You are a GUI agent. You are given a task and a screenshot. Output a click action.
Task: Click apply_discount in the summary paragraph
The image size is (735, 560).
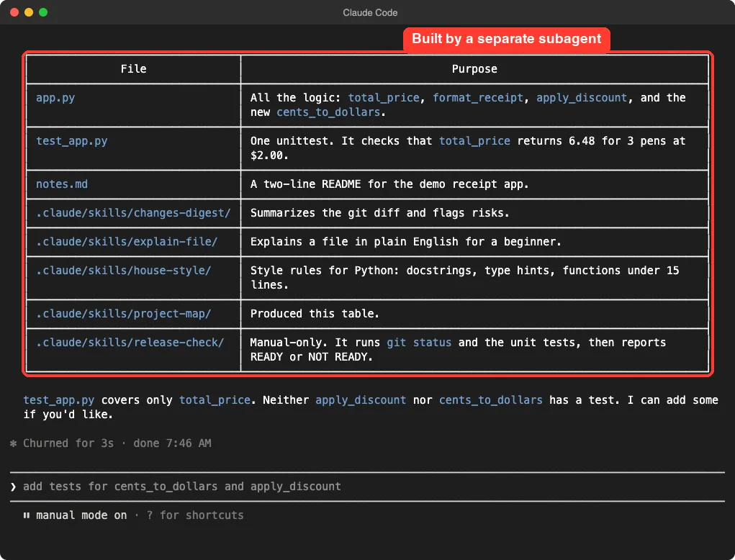pos(361,399)
